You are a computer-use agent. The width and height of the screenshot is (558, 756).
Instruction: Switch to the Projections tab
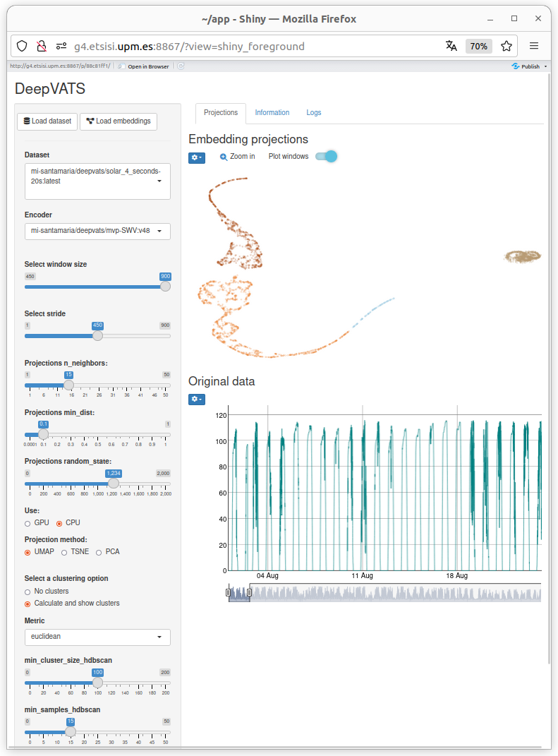tap(221, 113)
